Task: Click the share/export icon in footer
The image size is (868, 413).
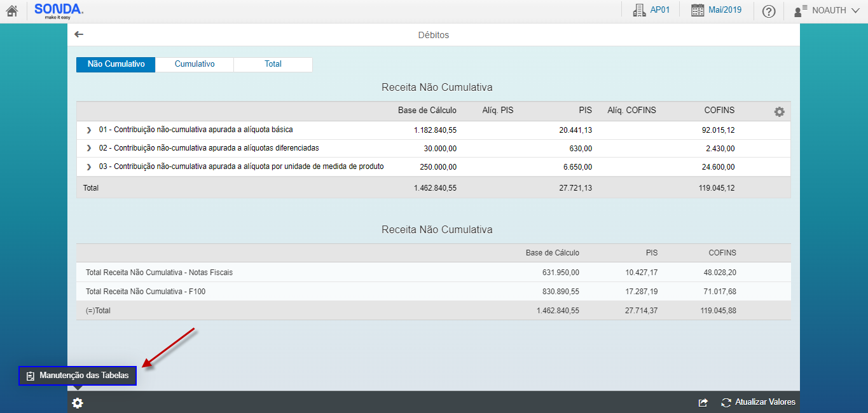Action: click(703, 402)
